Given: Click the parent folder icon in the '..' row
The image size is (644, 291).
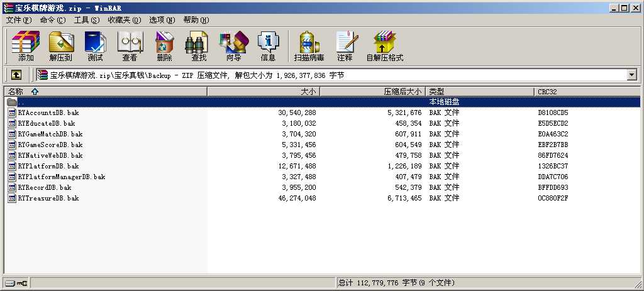Looking at the screenshot, I should tap(12, 102).
